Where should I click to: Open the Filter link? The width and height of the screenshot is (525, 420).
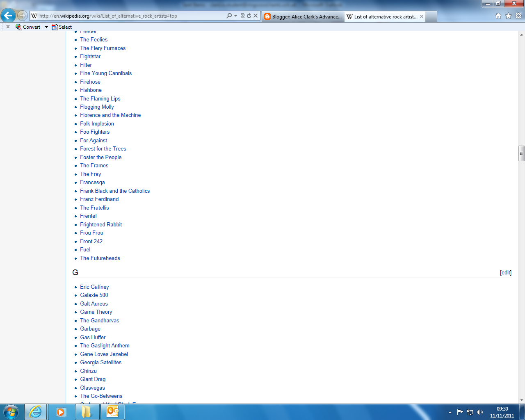click(x=86, y=65)
